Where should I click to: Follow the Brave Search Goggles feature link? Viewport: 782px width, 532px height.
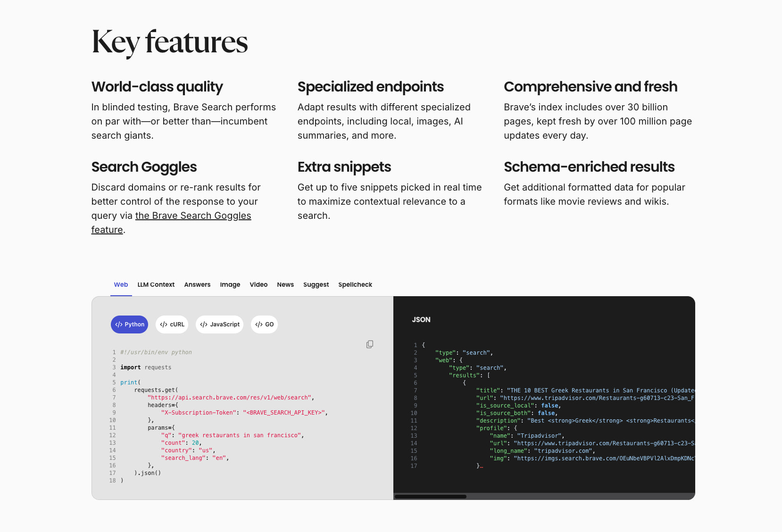[x=193, y=216]
